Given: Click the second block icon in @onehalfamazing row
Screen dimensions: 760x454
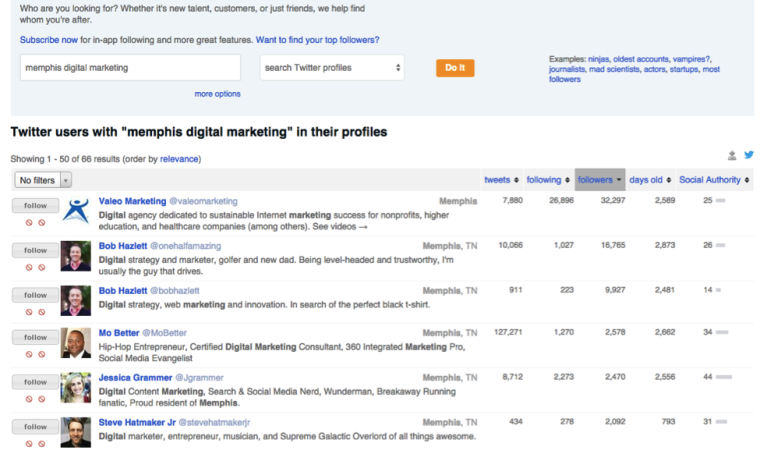Looking at the screenshot, I should (42, 267).
